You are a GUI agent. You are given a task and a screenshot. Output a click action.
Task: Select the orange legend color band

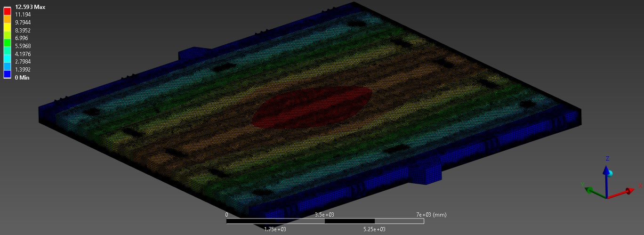(x=8, y=19)
